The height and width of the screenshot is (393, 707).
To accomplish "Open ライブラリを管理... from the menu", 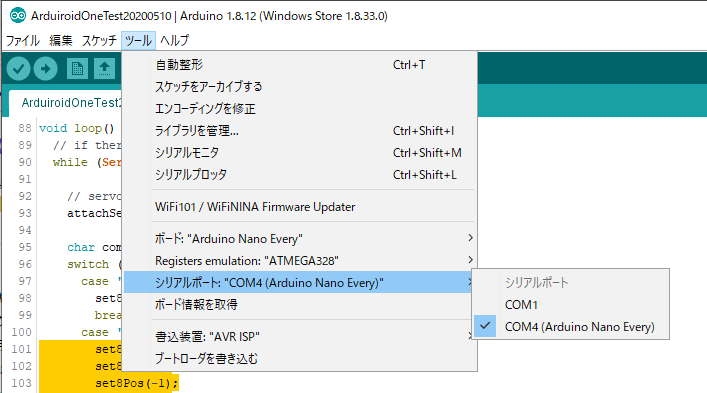I will pyautogui.click(x=299, y=131).
